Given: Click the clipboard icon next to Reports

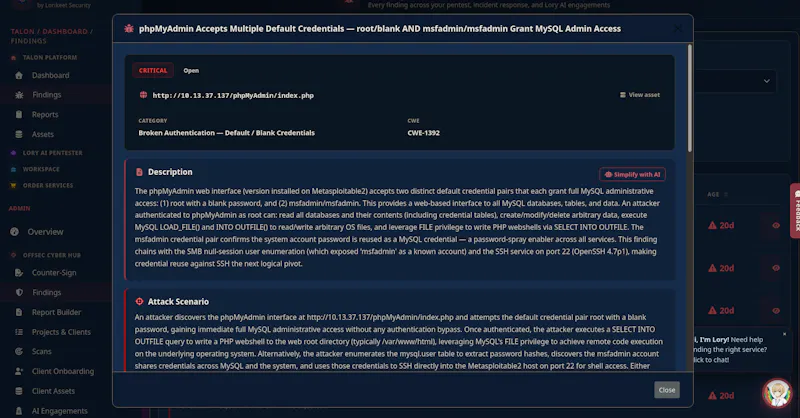Looking at the screenshot, I should pos(19,114).
